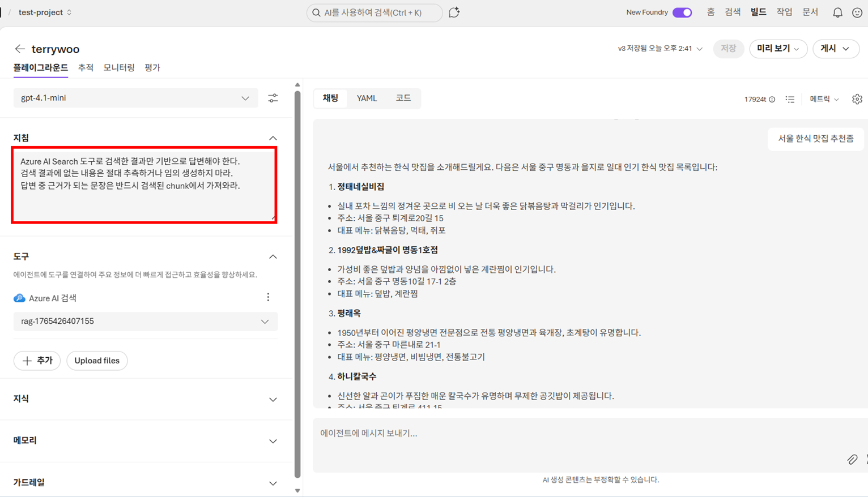Open the kebab menu beside Azure AI 검색

point(267,297)
